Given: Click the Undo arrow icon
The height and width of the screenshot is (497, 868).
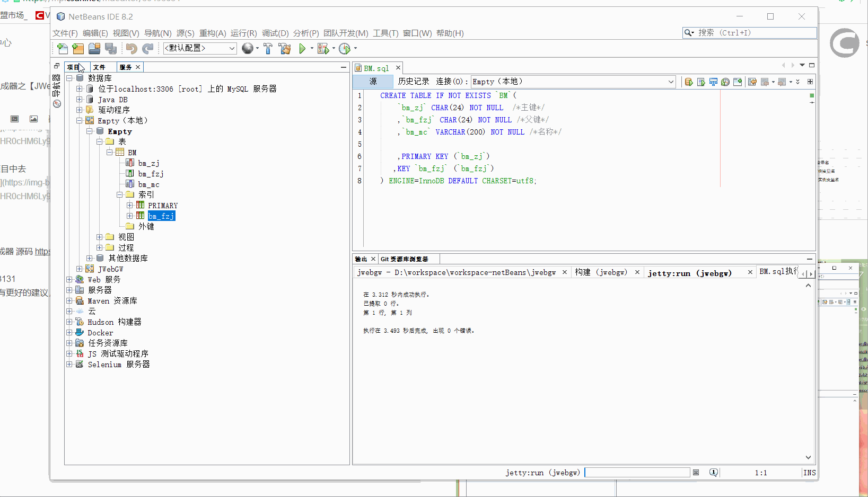Looking at the screenshot, I should click(x=131, y=49).
